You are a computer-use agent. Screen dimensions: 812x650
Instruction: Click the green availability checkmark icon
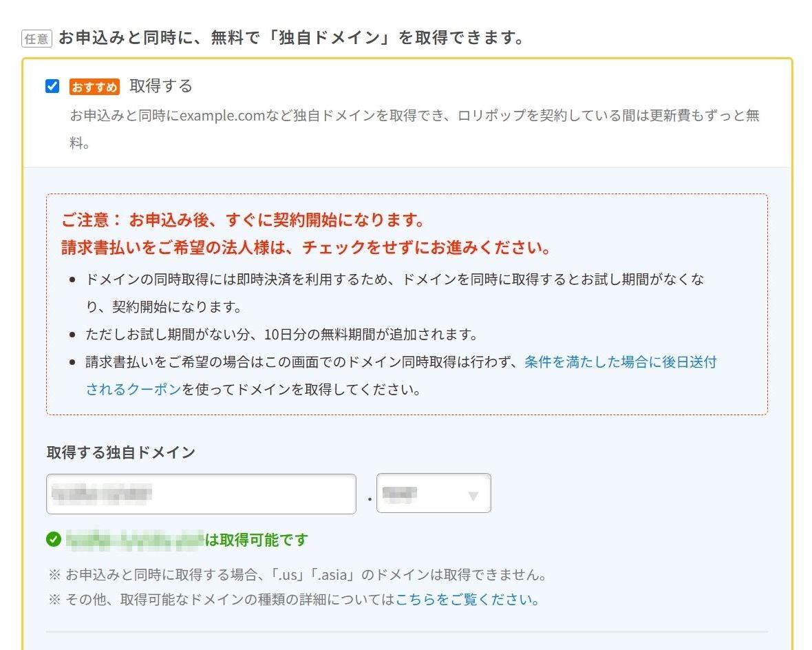click(x=54, y=540)
